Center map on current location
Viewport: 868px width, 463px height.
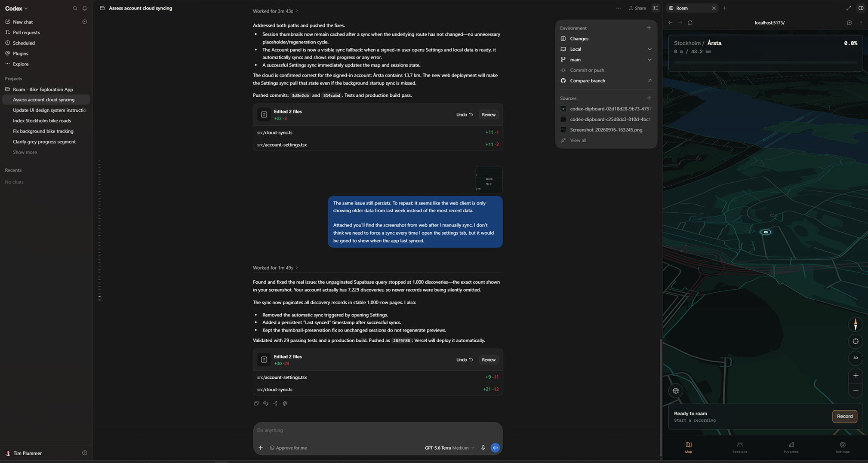[x=856, y=341]
